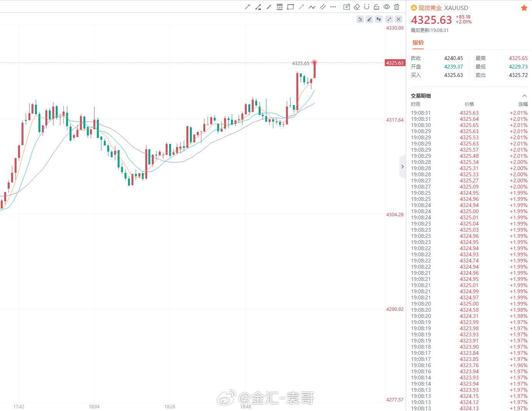Close the chart panel with X
Viewport: 532px width, 411px height.
point(399,19)
